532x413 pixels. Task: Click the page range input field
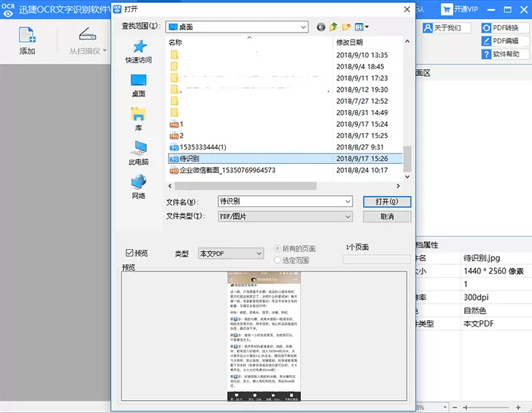coord(376,259)
